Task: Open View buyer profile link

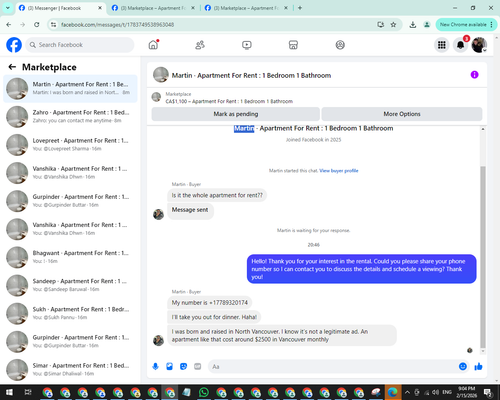Action: (x=339, y=171)
